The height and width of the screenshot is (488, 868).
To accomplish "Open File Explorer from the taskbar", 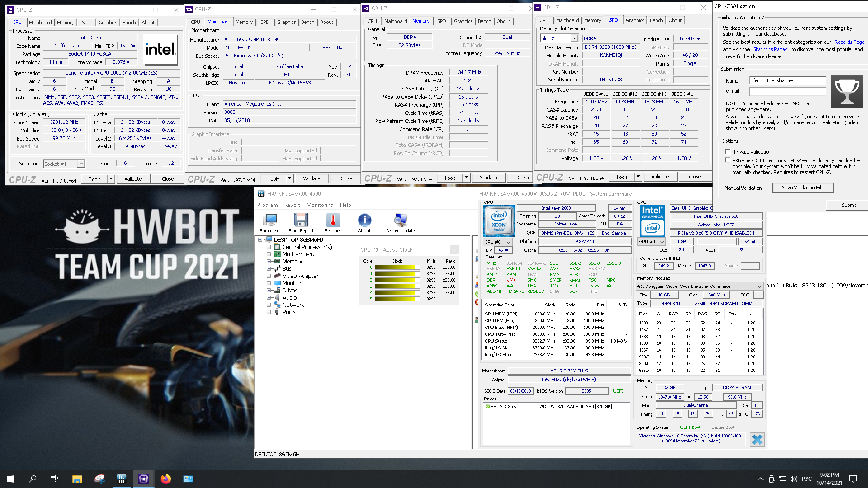I will point(77,479).
